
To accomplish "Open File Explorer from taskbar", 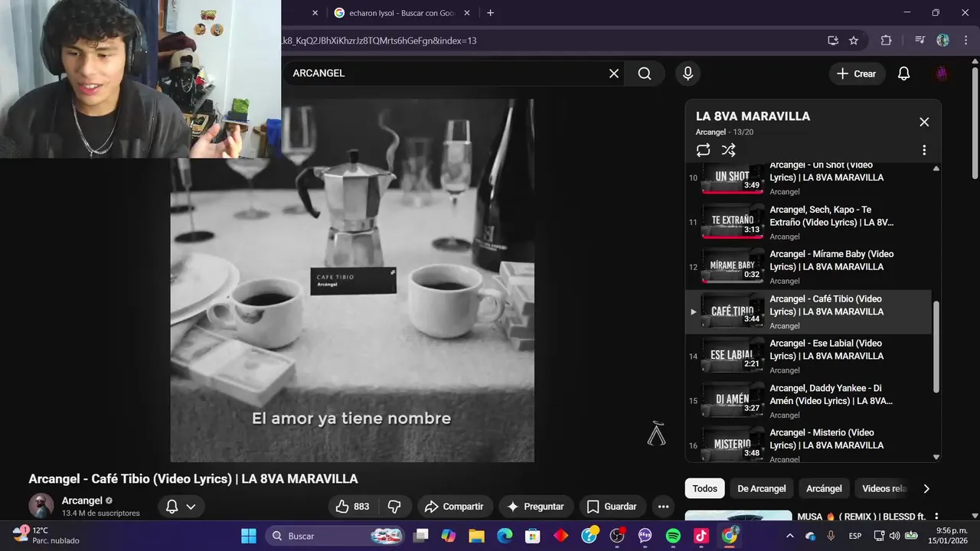I will click(476, 536).
